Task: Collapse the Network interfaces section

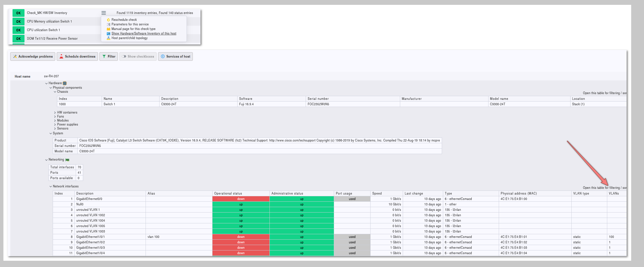Action: [51, 187]
